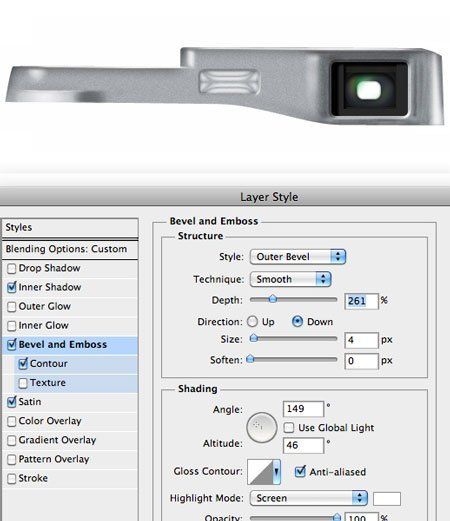The width and height of the screenshot is (450, 521).
Task: Click the Soften pixel value field
Action: pyautogui.click(x=362, y=361)
